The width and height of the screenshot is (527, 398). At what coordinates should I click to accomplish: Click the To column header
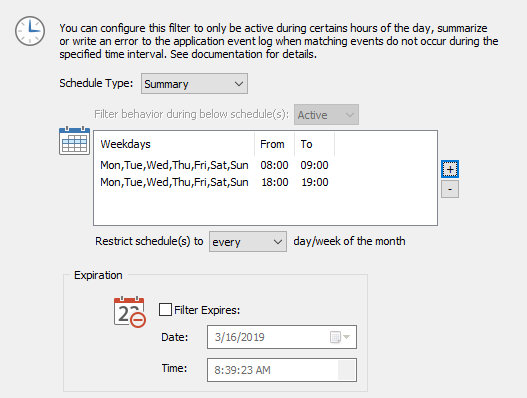(x=314, y=144)
